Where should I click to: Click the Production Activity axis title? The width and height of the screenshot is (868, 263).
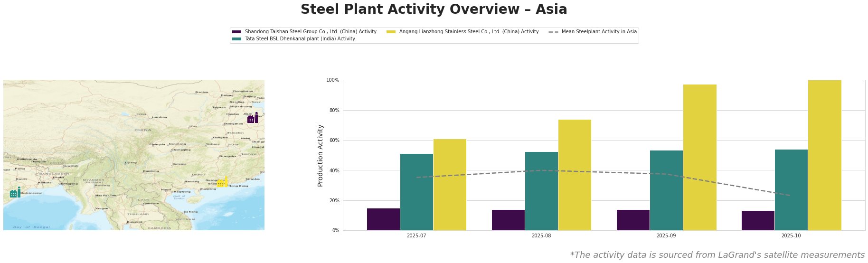(321, 155)
